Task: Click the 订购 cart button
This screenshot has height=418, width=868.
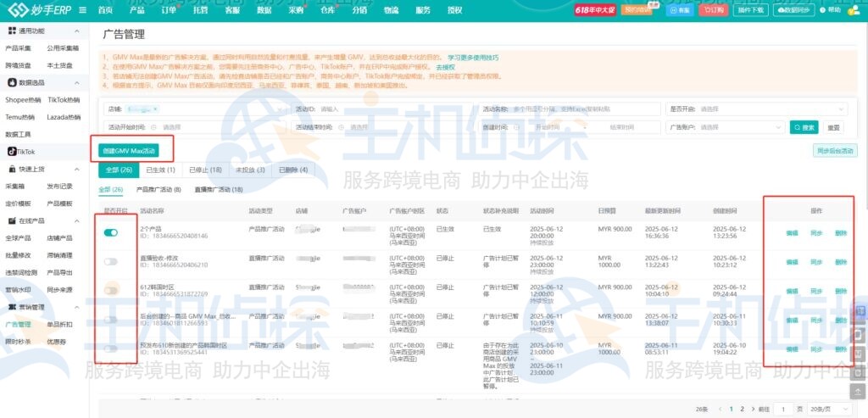Action: click(713, 10)
